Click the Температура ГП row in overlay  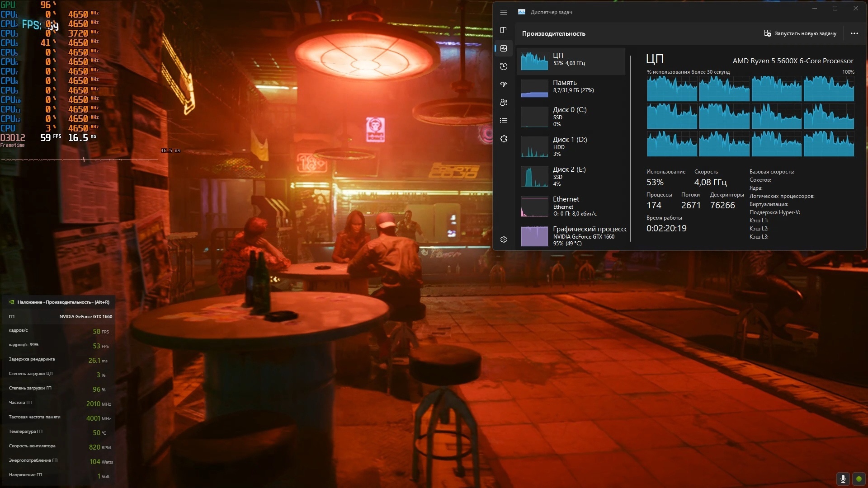(59, 432)
